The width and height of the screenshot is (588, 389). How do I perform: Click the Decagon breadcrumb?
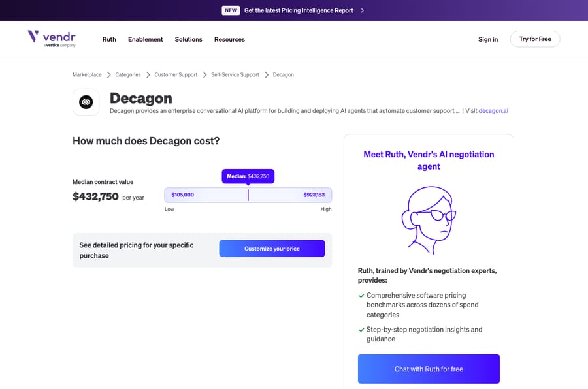click(284, 74)
